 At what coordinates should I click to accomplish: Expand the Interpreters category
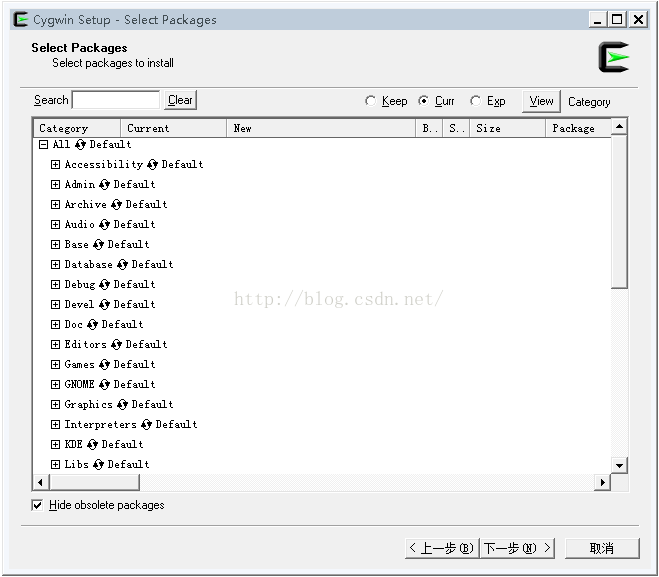(55, 424)
